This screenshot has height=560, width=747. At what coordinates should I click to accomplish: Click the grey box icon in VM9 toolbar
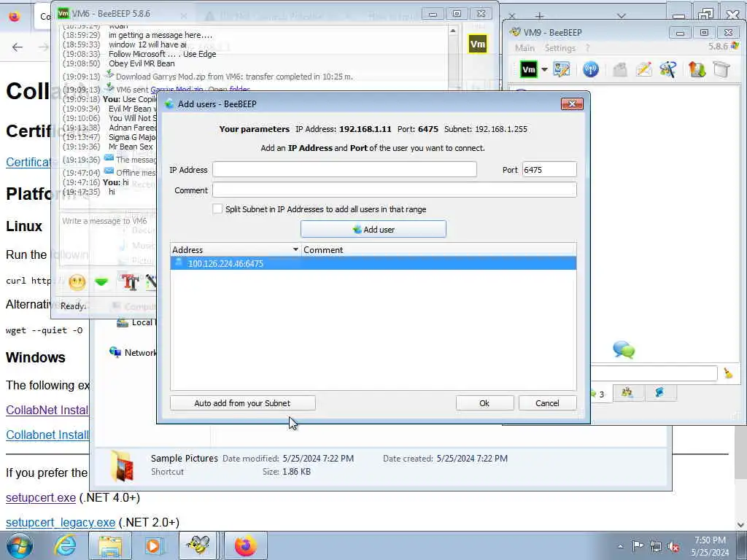(721, 69)
